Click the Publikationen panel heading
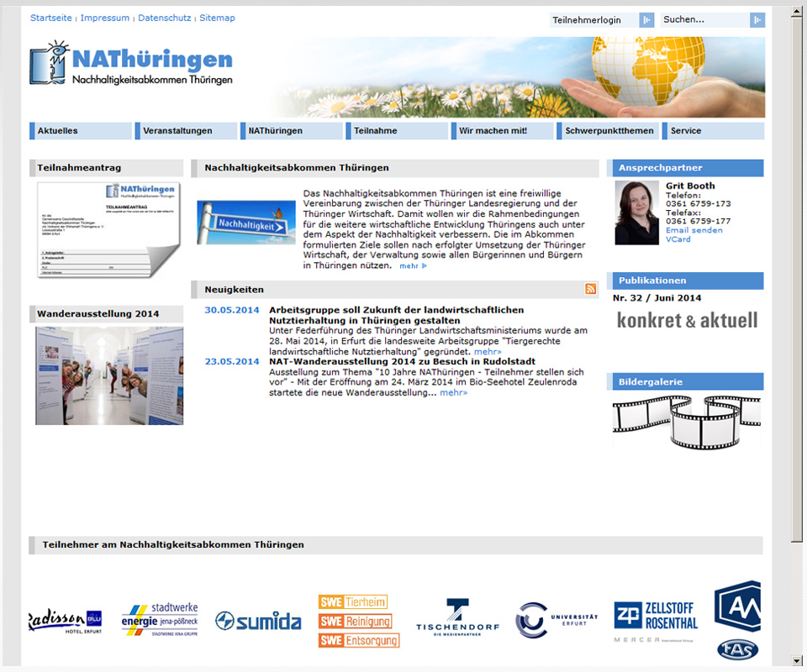807x672 pixels. click(x=685, y=281)
